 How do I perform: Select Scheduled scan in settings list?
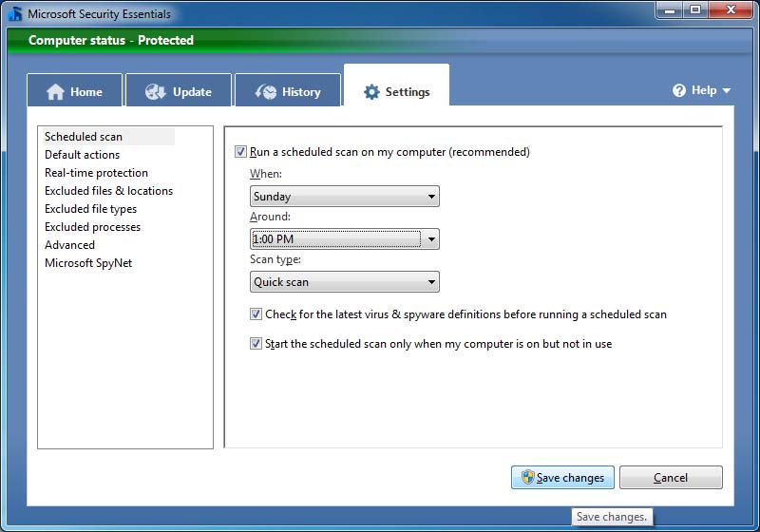click(x=108, y=137)
